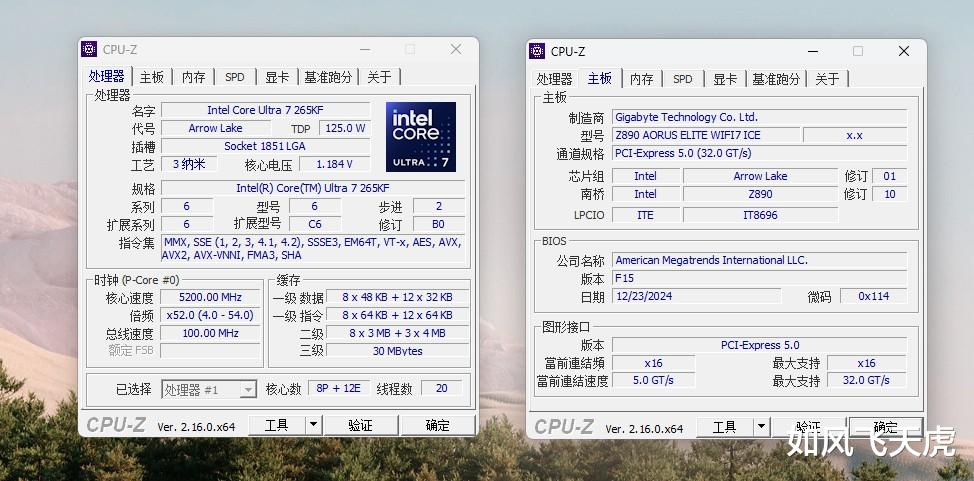
Task: Click L1 data cache value 8 x 48 KB + 12 x 32 KB
Action: [398, 297]
